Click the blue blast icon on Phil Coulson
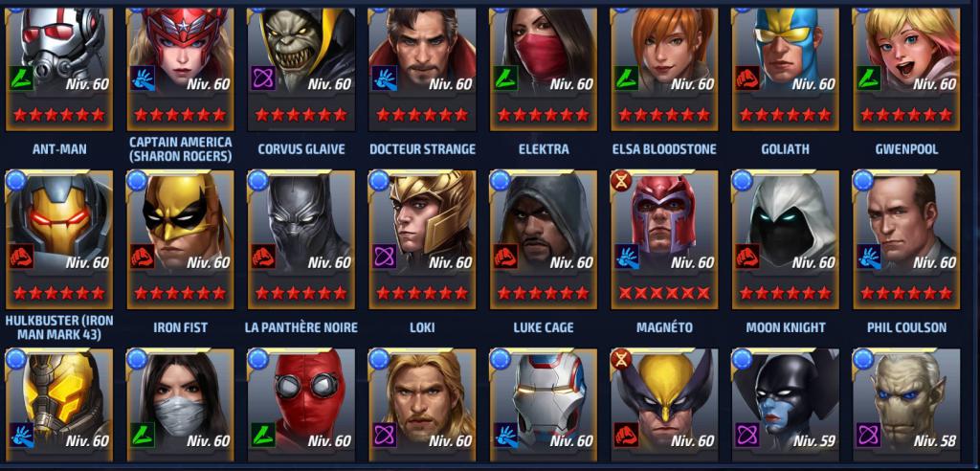The width and height of the screenshot is (980, 471). pos(868,257)
